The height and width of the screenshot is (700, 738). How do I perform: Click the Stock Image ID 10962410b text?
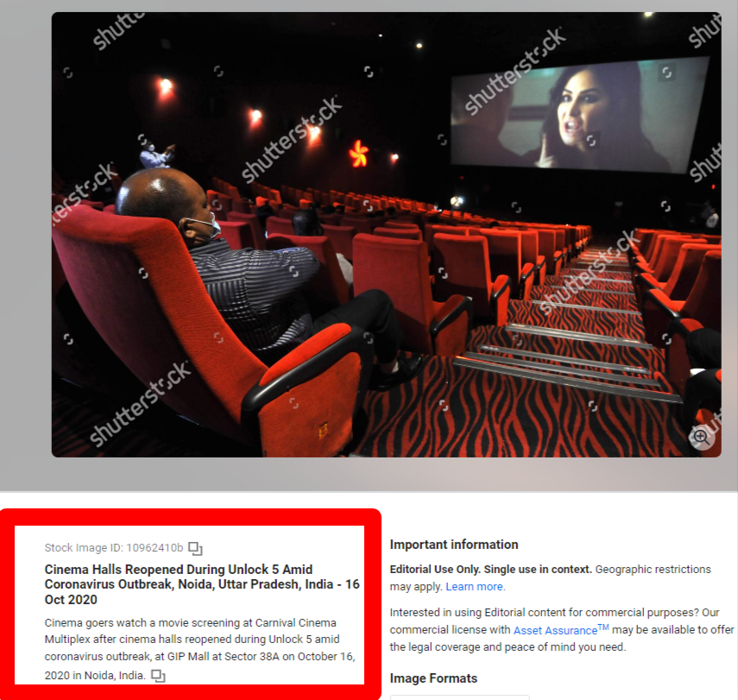(114, 548)
